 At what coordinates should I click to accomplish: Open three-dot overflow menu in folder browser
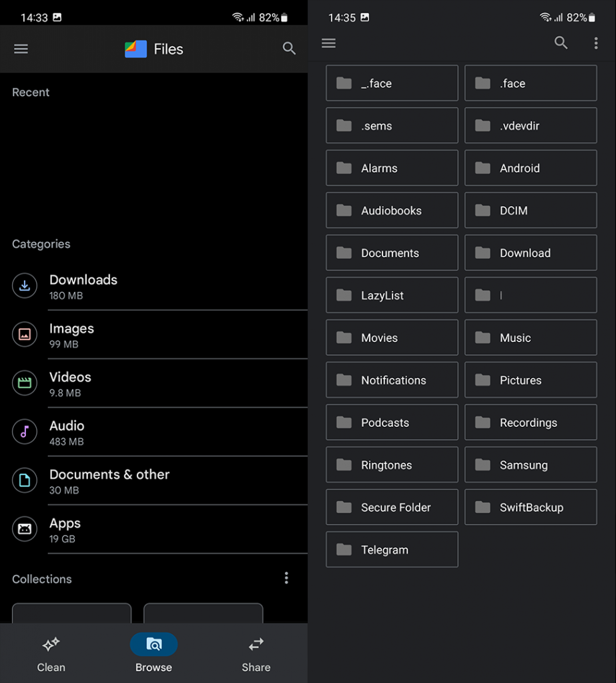click(596, 43)
